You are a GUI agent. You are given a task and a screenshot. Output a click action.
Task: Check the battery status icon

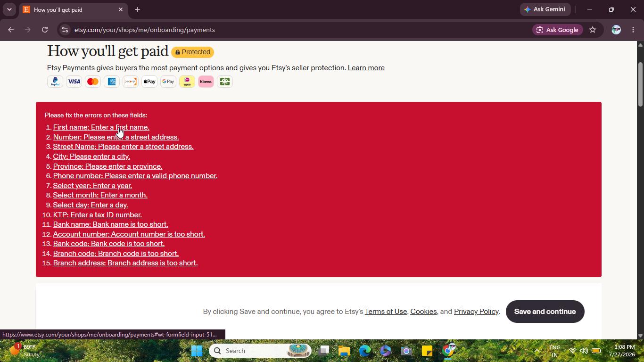[596, 351]
